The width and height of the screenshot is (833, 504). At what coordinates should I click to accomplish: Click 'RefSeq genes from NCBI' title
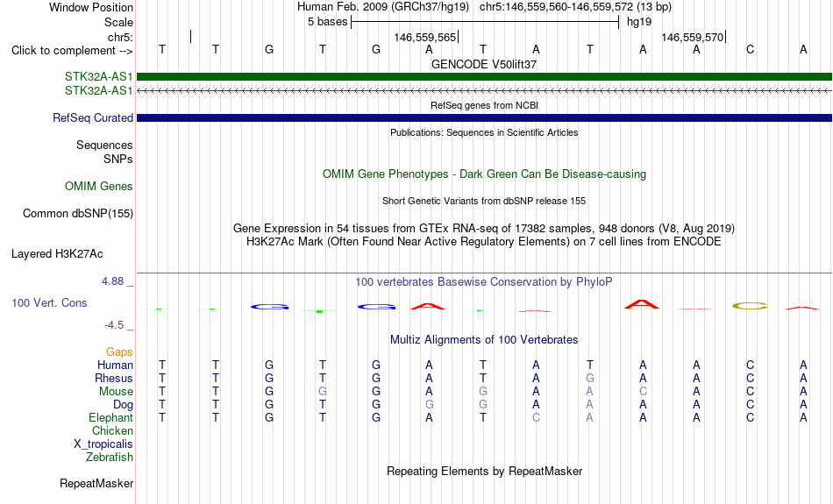pyautogui.click(x=485, y=105)
